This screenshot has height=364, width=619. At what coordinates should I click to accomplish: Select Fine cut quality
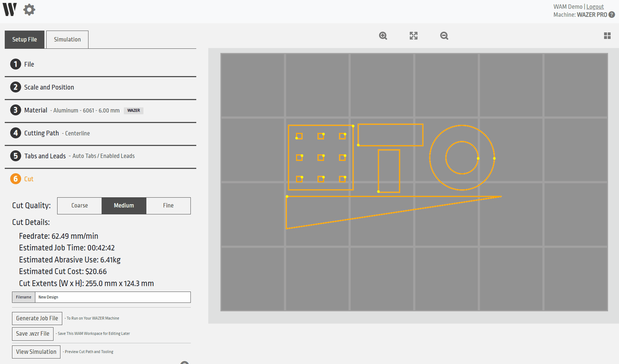pyautogui.click(x=168, y=206)
